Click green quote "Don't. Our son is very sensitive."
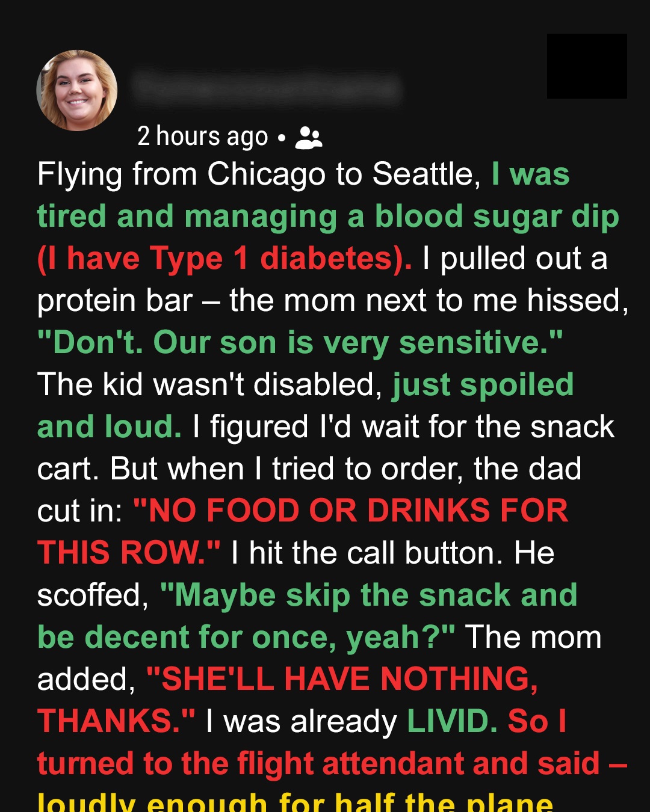The width and height of the screenshot is (650, 812). (300, 343)
